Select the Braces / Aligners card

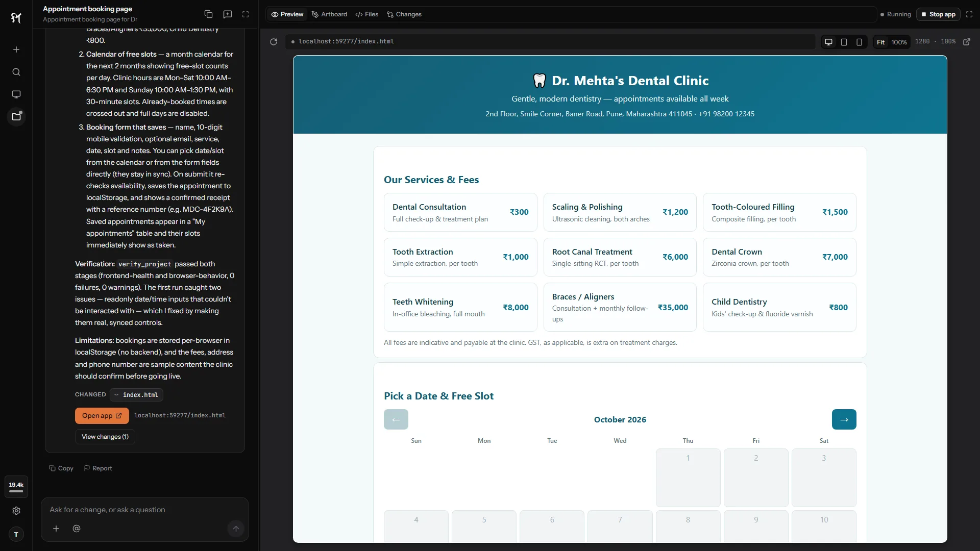click(620, 307)
